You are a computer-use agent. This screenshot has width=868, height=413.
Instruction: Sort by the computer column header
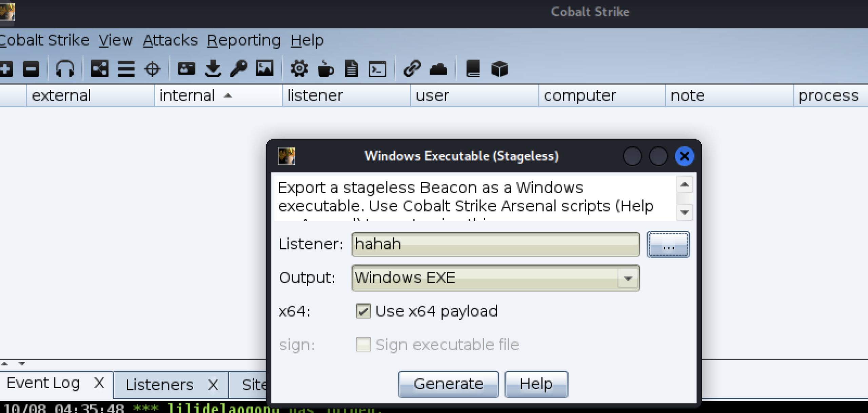click(x=602, y=96)
